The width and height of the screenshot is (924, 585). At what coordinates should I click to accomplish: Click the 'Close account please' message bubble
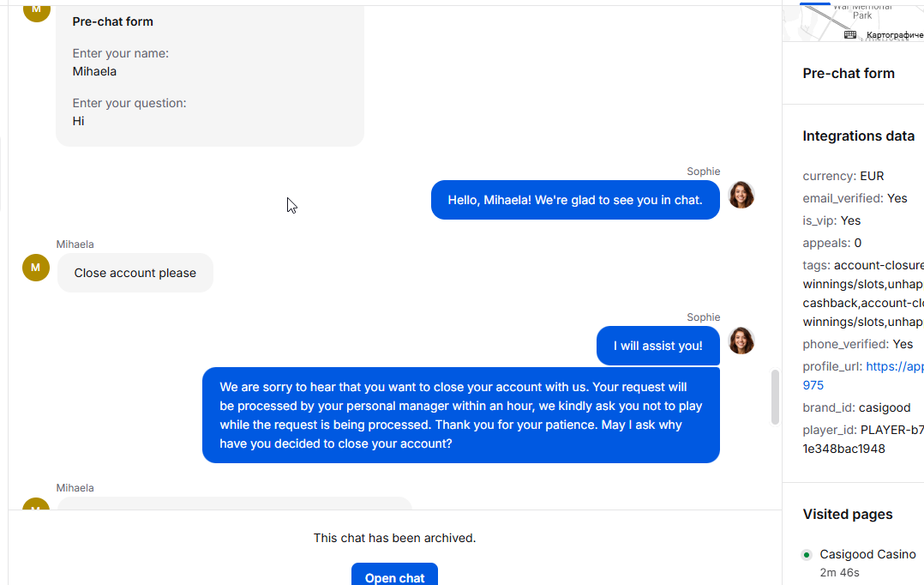click(x=135, y=273)
